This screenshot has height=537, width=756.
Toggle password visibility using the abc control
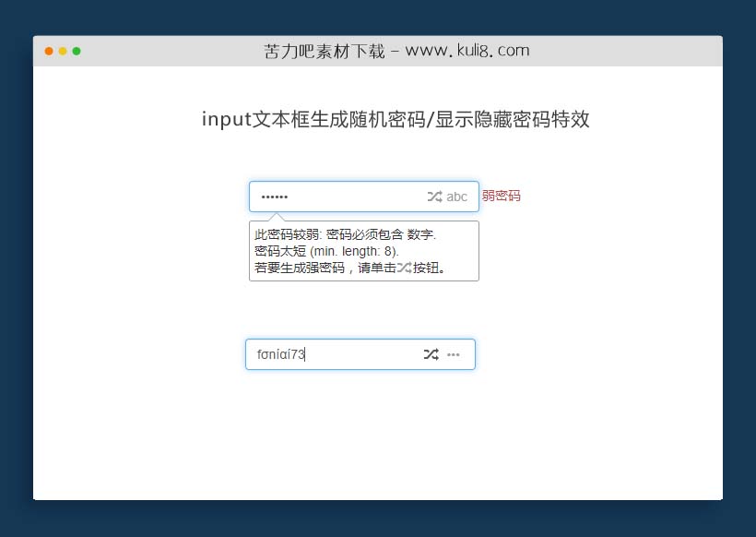pyautogui.click(x=456, y=197)
